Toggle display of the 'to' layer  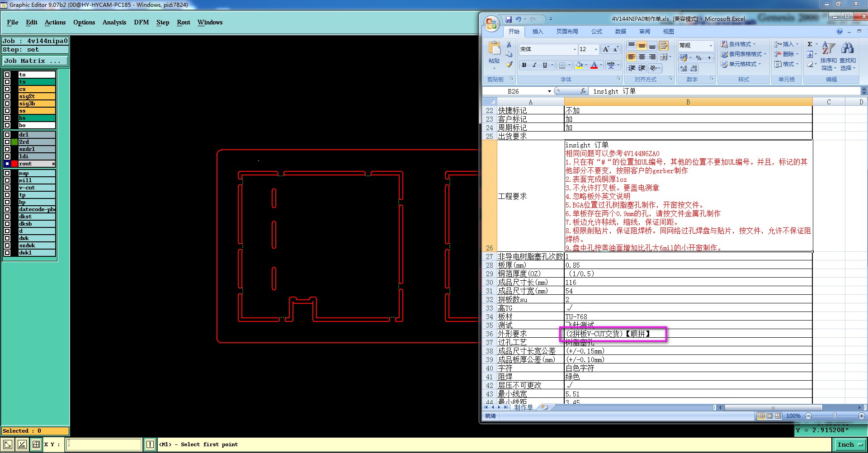tap(7, 75)
